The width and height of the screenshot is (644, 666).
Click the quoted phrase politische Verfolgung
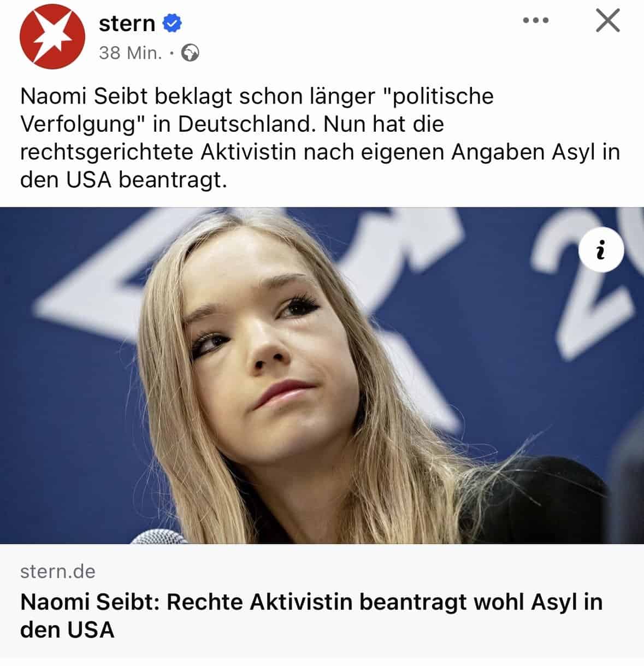(x=257, y=110)
